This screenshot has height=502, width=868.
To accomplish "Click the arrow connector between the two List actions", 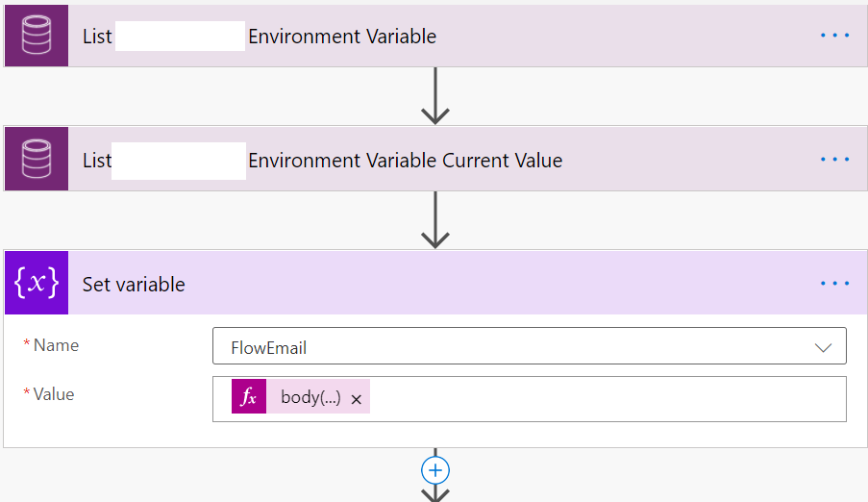I will click(x=435, y=96).
